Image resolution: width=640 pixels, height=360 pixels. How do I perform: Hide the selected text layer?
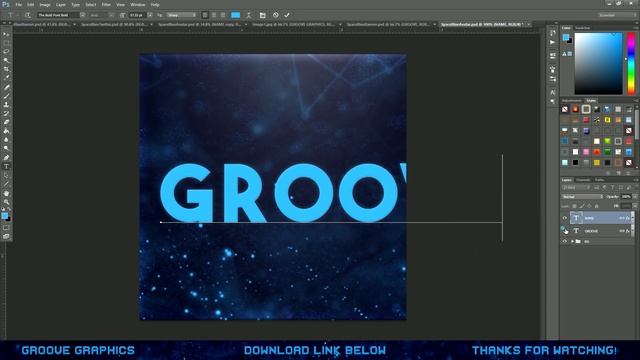click(565, 218)
